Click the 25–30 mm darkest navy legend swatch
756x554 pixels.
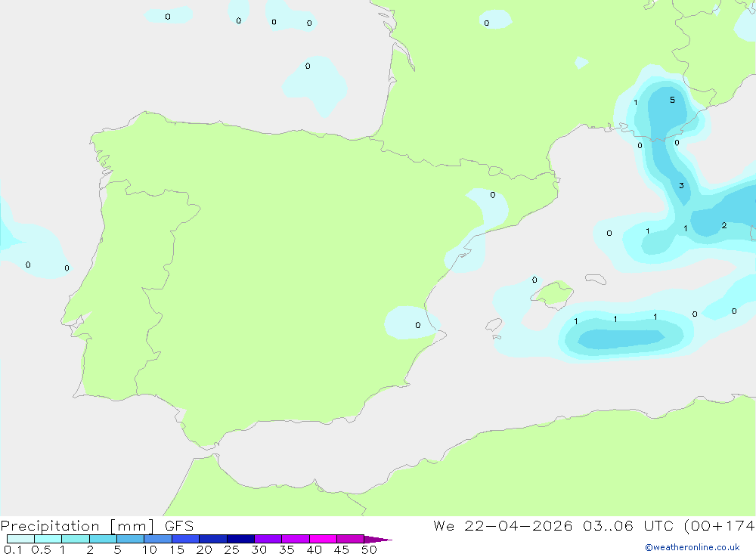coord(240,539)
